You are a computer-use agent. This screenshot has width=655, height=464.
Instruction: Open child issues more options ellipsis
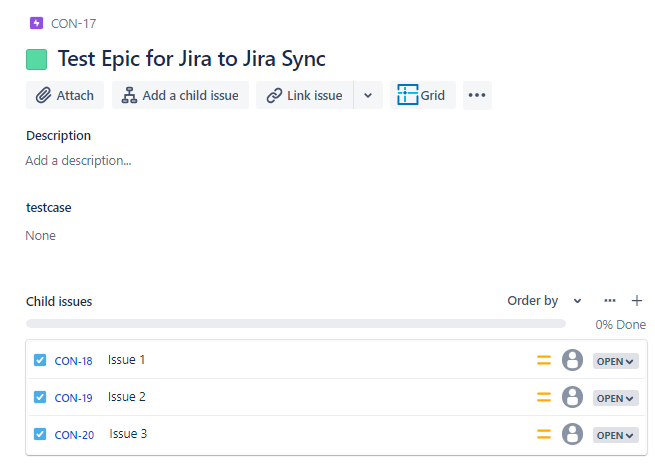[x=610, y=300]
